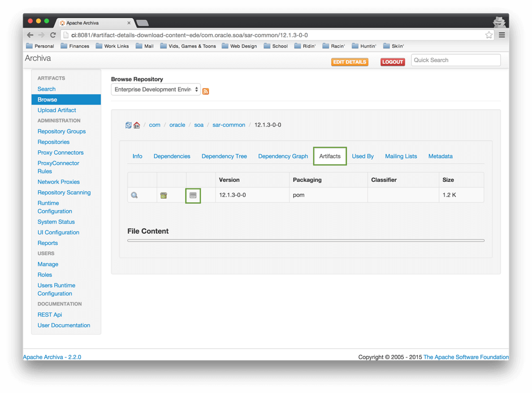Open ProxyConnector Rules page
This screenshot has width=532, height=393.
pos(58,167)
